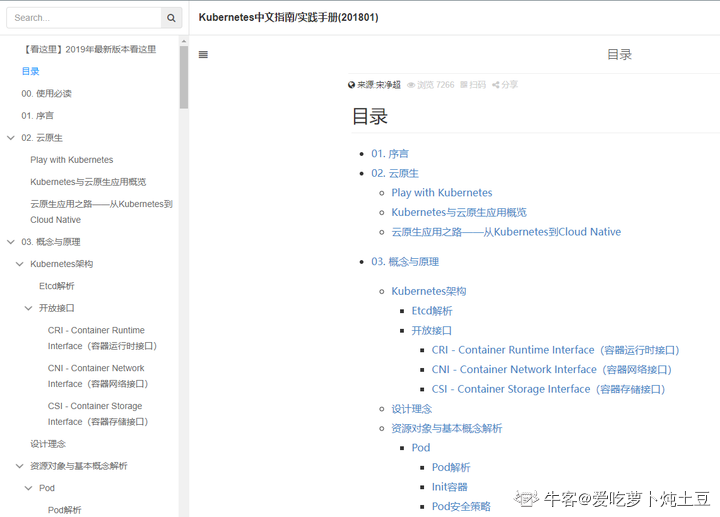
Task: Open 设计理念 in sidebar
Action: 48,444
